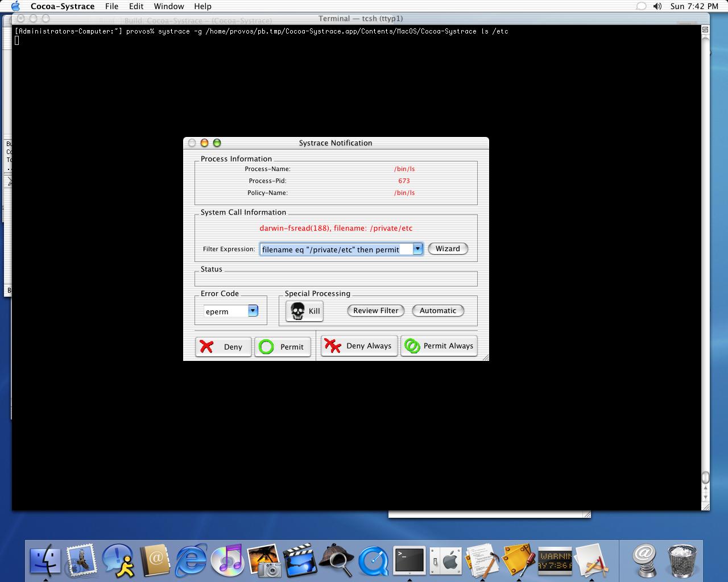The width and height of the screenshot is (728, 582).
Task: Click in the Filter Expression text field
Action: pyautogui.click(x=336, y=250)
